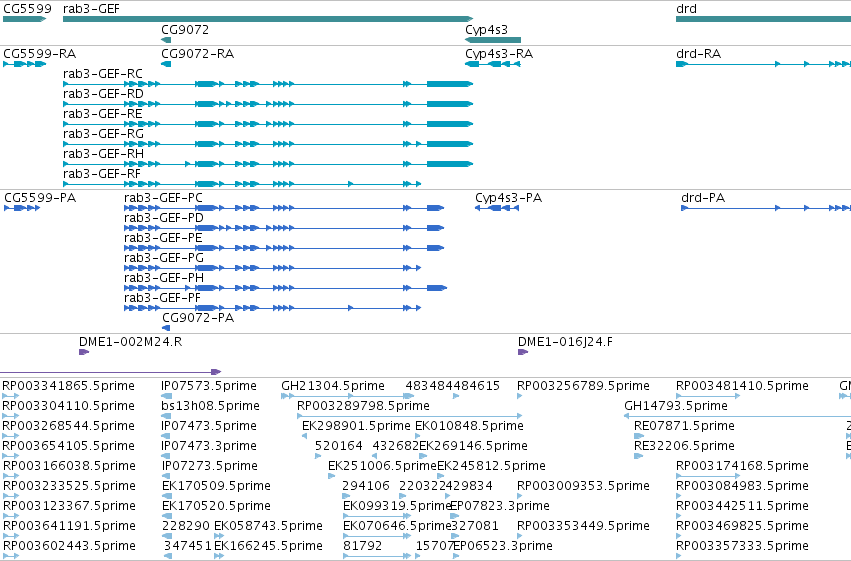Viewport: 851px width, 561px height.
Task: Select EST EK251006.5prime
Action: coord(382,466)
